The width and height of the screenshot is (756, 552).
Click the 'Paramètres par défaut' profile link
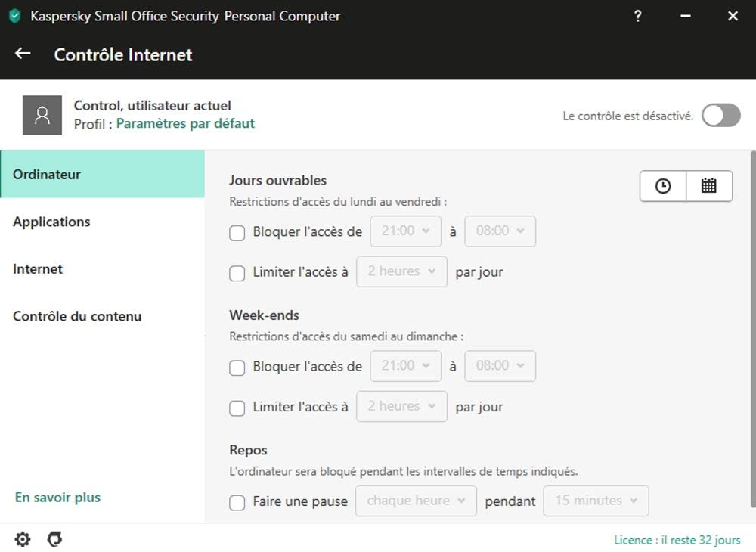(x=185, y=123)
